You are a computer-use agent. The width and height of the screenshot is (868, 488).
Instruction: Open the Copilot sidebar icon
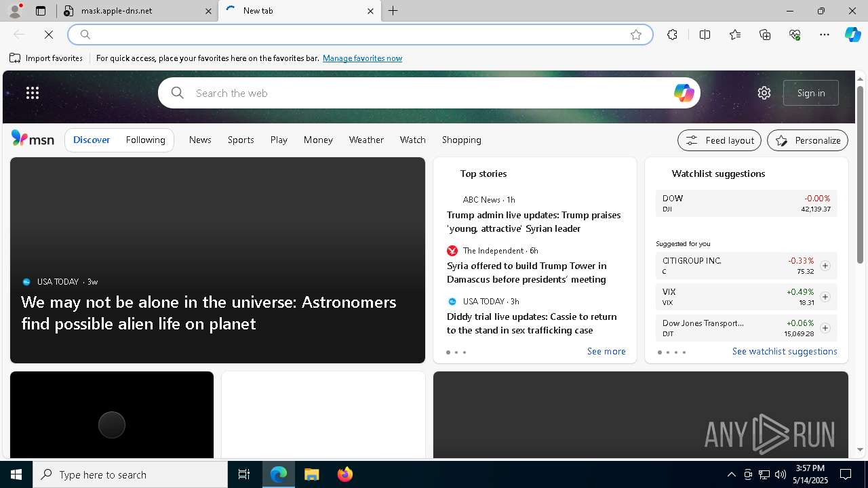[x=852, y=35]
